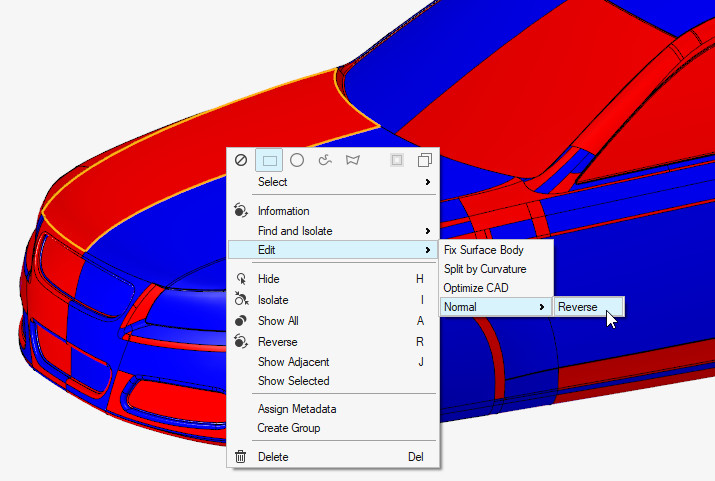
Task: Click the Hide cursor icon
Action: 241,279
